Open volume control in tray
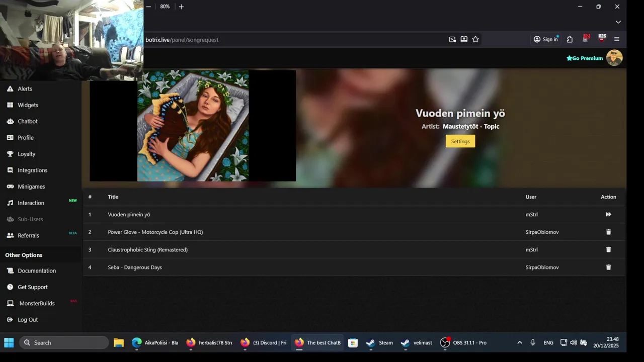This screenshot has height=362, width=644. (574, 343)
